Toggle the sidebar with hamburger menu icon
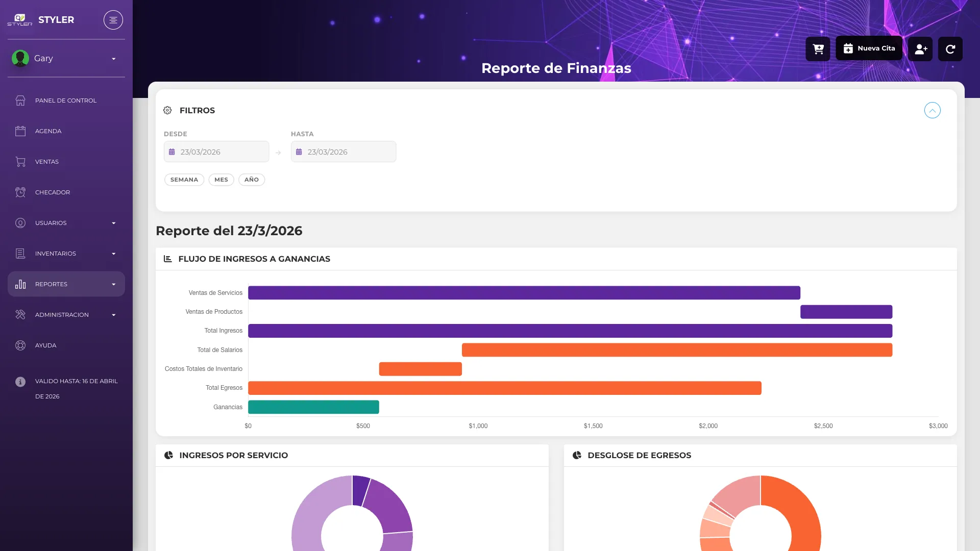 (113, 20)
